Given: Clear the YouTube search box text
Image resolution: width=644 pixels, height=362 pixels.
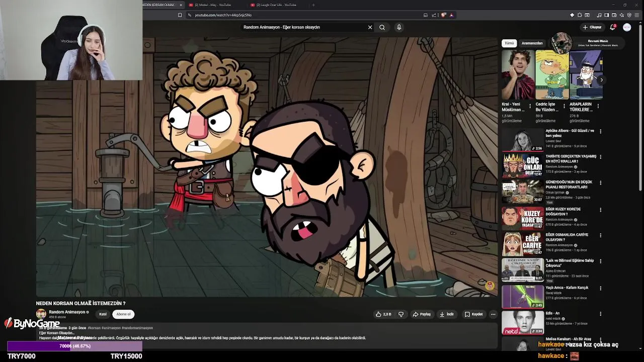Looking at the screenshot, I should [370, 27].
